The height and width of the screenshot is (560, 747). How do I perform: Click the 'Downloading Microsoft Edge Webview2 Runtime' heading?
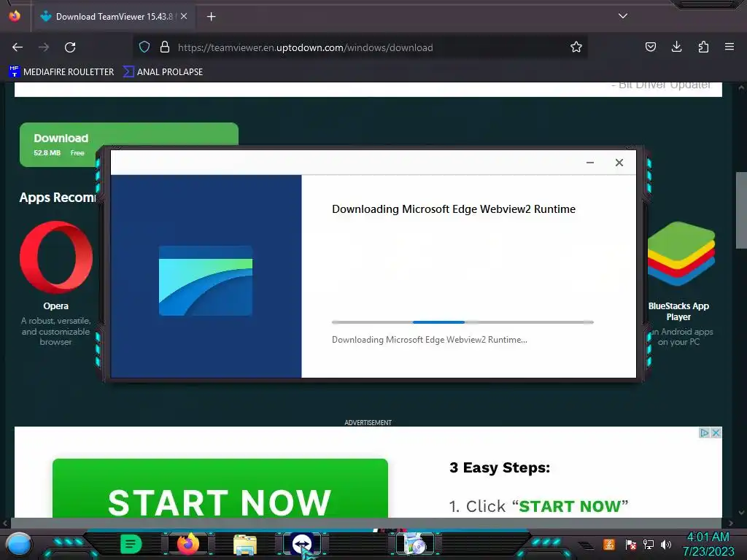click(454, 209)
